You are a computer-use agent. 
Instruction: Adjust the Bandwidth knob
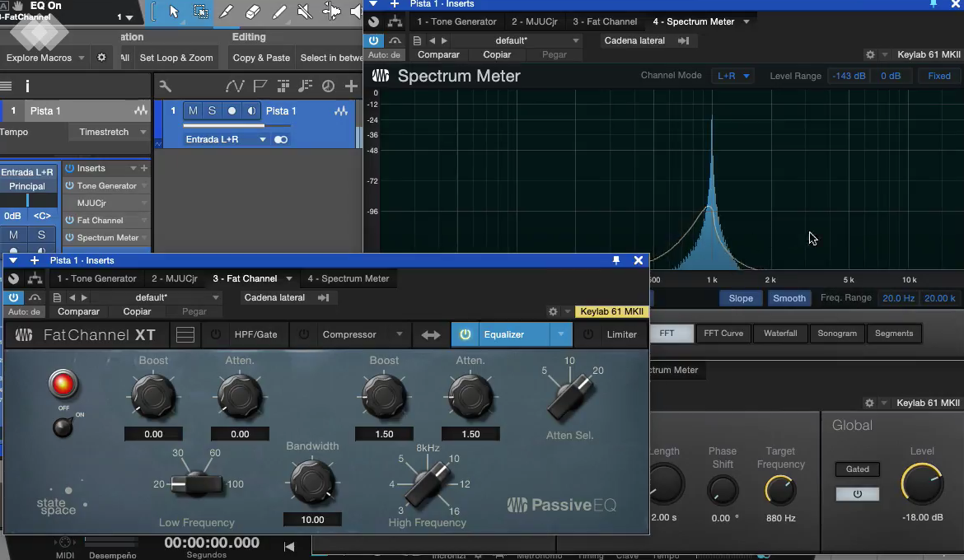coord(312,482)
